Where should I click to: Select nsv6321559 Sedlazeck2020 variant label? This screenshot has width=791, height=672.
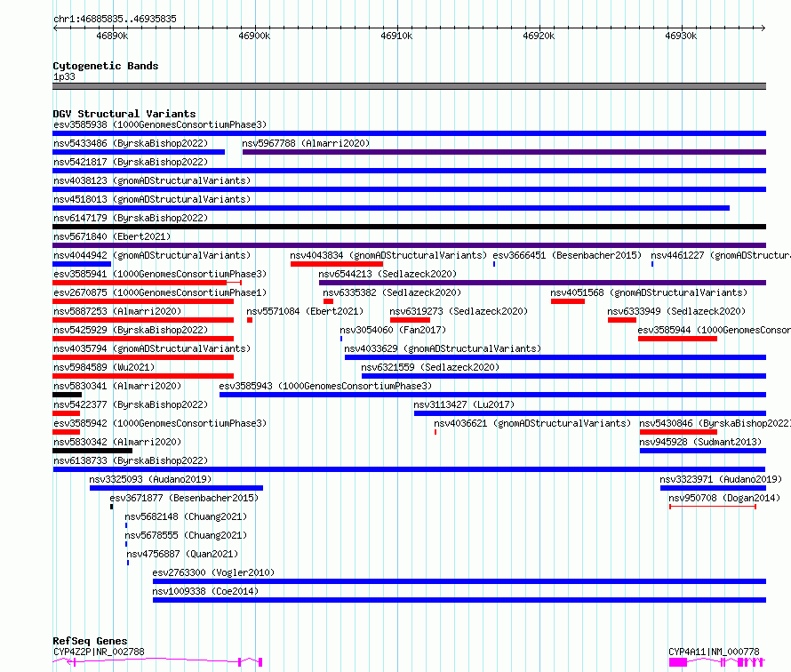[430, 367]
